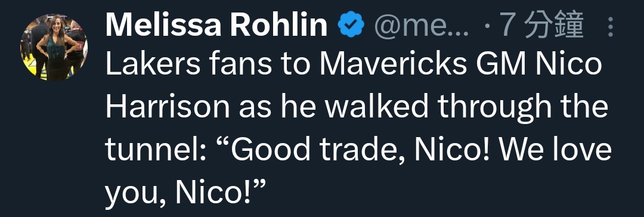Open the tweet via the "7" timestamp digit
This screenshot has height=217, width=644.
point(507,26)
